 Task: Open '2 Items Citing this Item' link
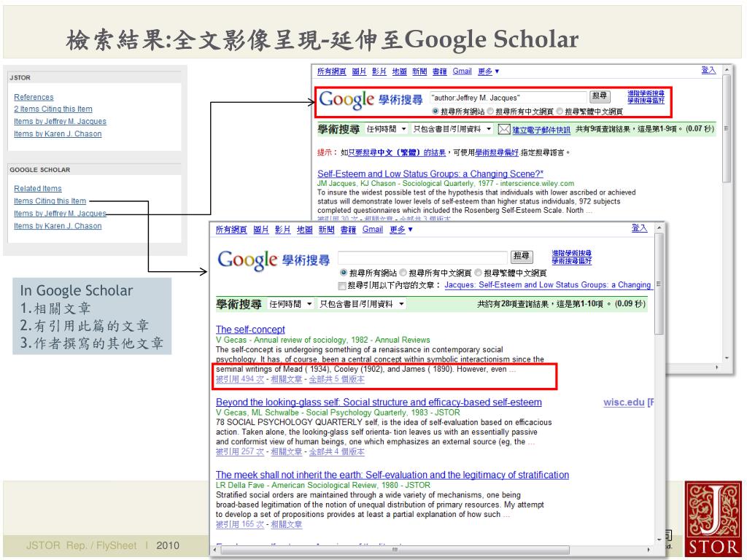[x=53, y=109]
